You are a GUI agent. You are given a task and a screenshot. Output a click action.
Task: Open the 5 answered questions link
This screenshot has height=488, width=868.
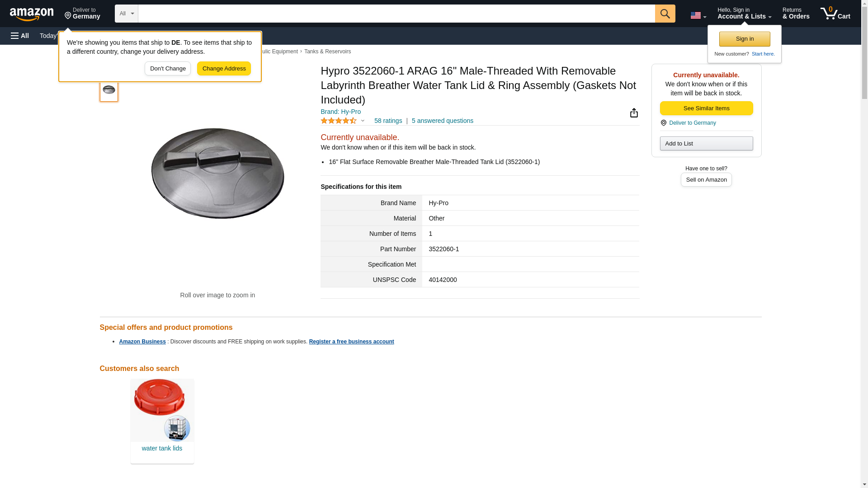click(442, 121)
